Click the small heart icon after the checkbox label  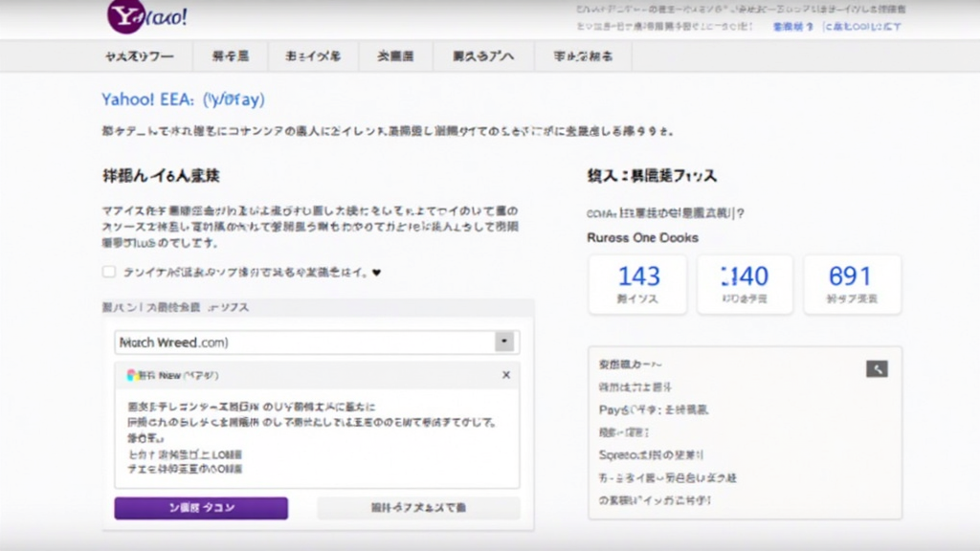(x=376, y=273)
